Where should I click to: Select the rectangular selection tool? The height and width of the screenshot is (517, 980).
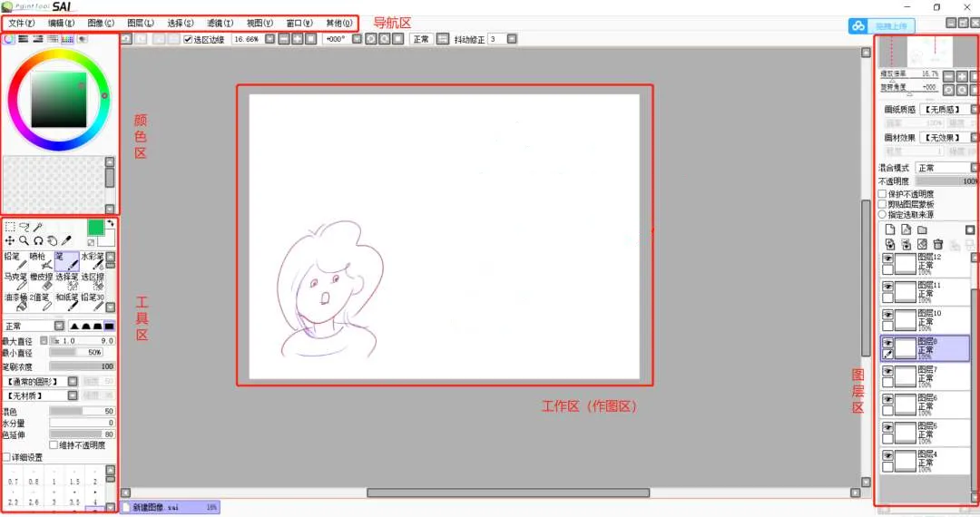pos(9,227)
